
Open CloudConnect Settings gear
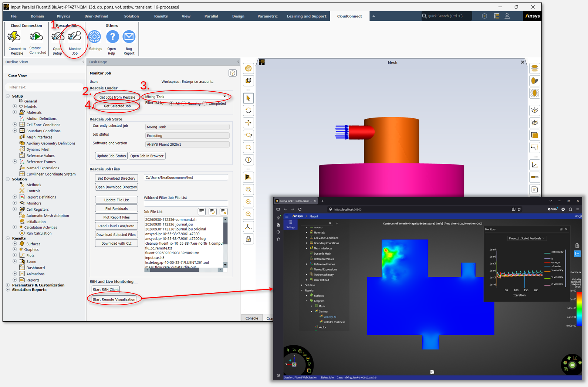click(x=95, y=37)
